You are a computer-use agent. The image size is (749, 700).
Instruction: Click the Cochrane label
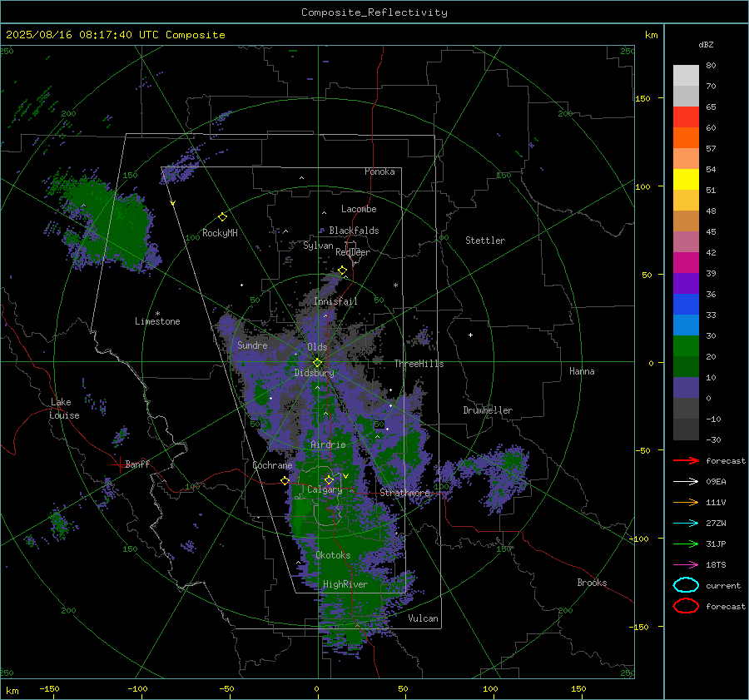(272, 465)
